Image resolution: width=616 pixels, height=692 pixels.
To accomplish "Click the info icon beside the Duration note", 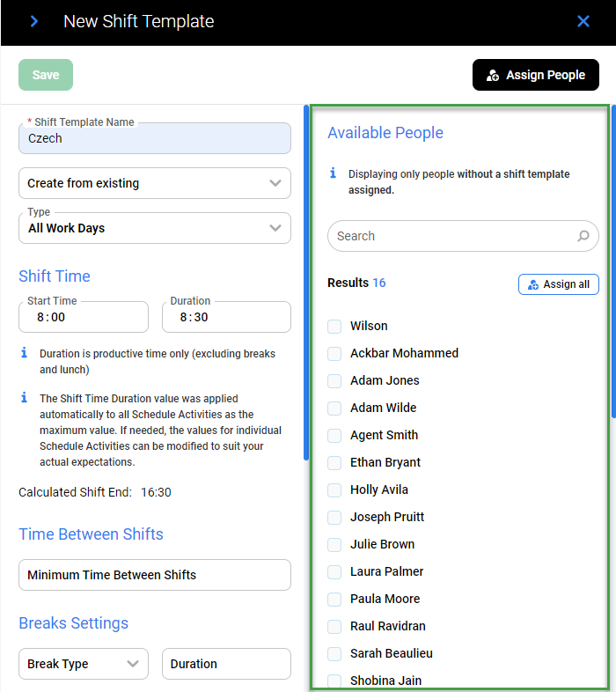I will click(x=24, y=353).
